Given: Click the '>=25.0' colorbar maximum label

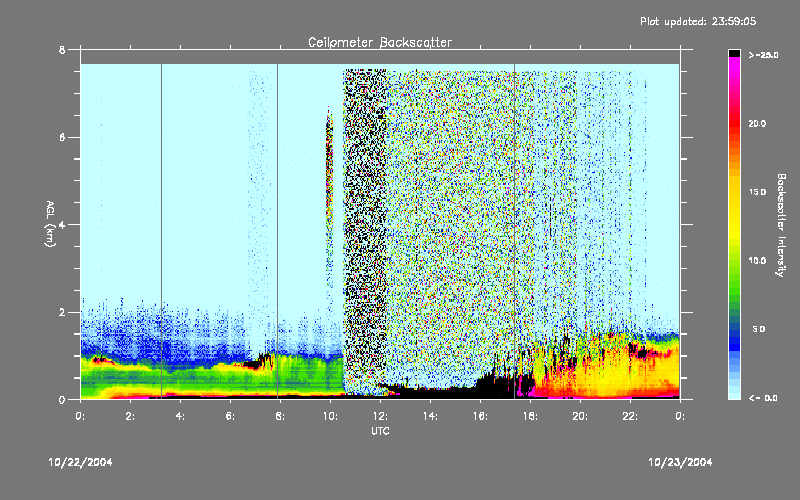Looking at the screenshot, I should coord(764,55).
